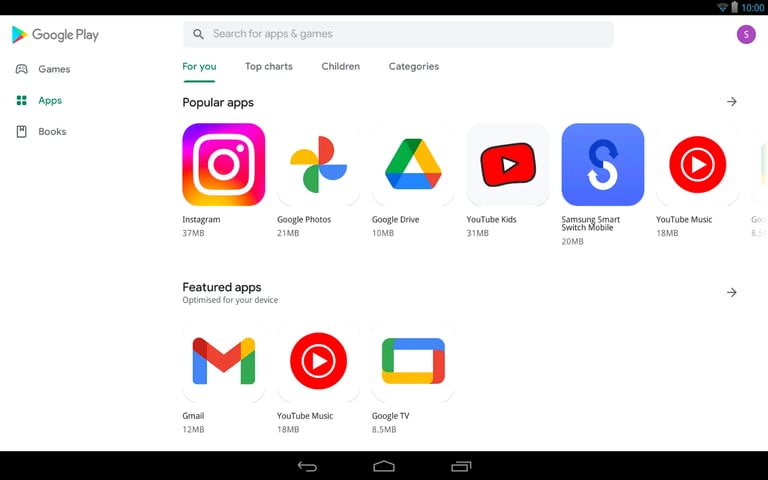Click the Google Drive app name text
The width and height of the screenshot is (768, 480).
click(395, 219)
